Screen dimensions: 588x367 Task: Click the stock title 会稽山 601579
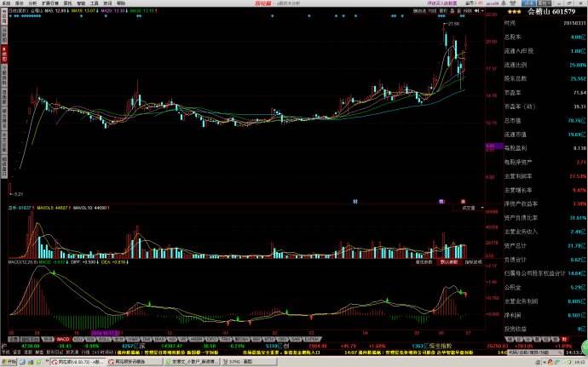[x=551, y=12]
